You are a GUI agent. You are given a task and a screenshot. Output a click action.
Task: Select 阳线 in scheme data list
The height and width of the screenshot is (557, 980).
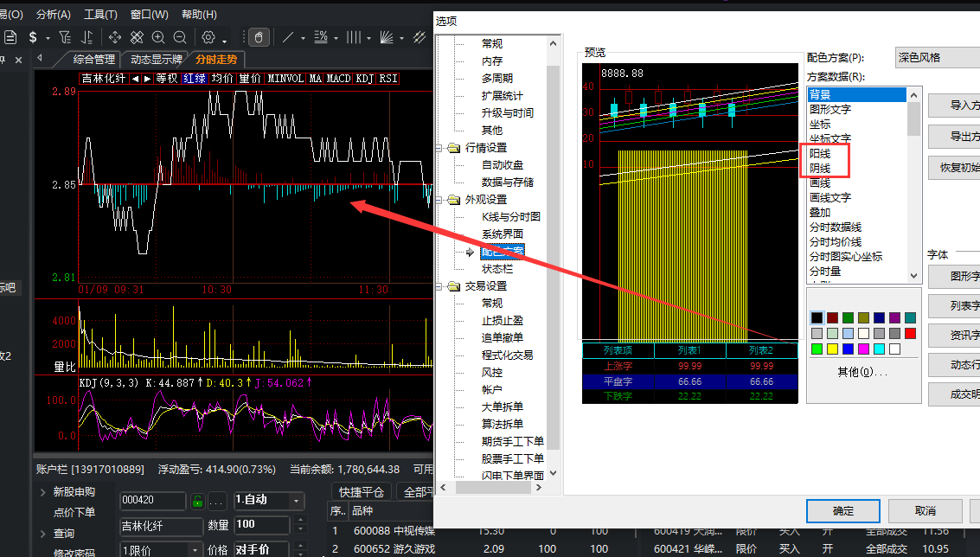820,154
